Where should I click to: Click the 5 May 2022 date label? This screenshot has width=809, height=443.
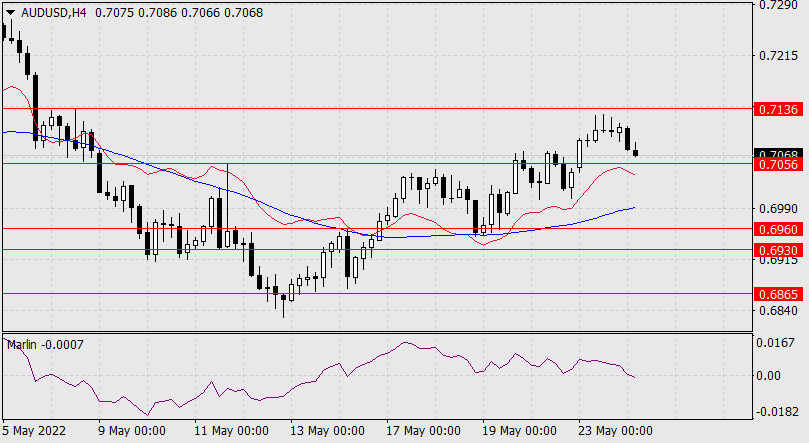click(35, 431)
